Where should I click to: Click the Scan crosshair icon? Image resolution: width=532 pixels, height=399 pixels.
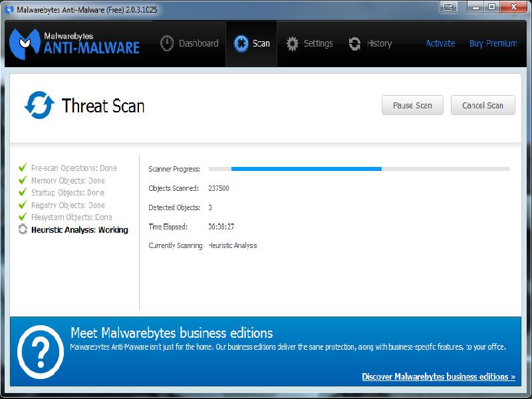[x=241, y=44]
